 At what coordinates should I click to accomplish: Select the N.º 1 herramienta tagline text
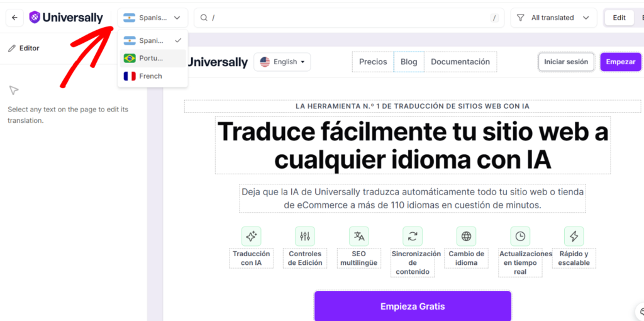click(413, 106)
